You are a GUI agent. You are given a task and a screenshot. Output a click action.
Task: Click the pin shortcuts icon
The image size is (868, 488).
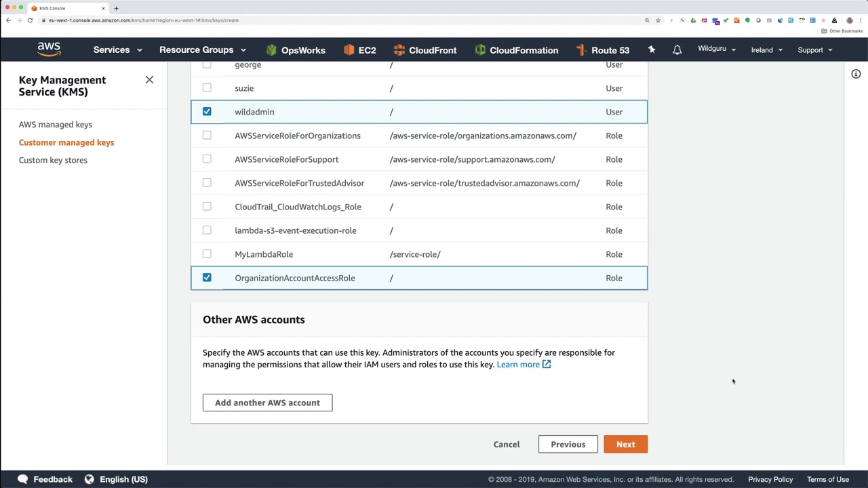pos(652,49)
